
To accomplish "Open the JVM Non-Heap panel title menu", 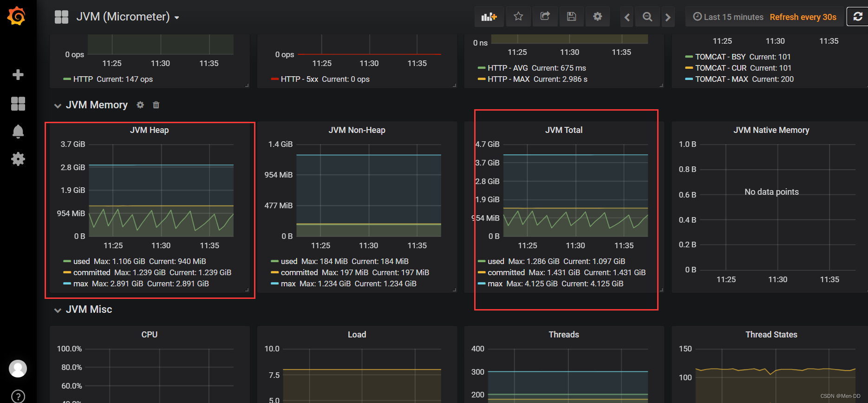I will tap(357, 130).
